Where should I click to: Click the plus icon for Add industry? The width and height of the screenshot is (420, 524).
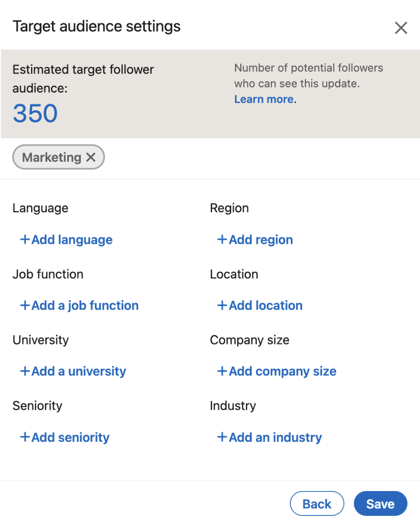pos(222,437)
